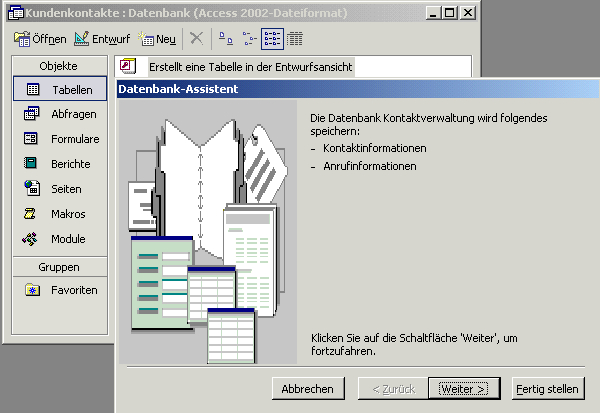Click the Tabellen grid icon
The image size is (600, 413).
click(33, 89)
